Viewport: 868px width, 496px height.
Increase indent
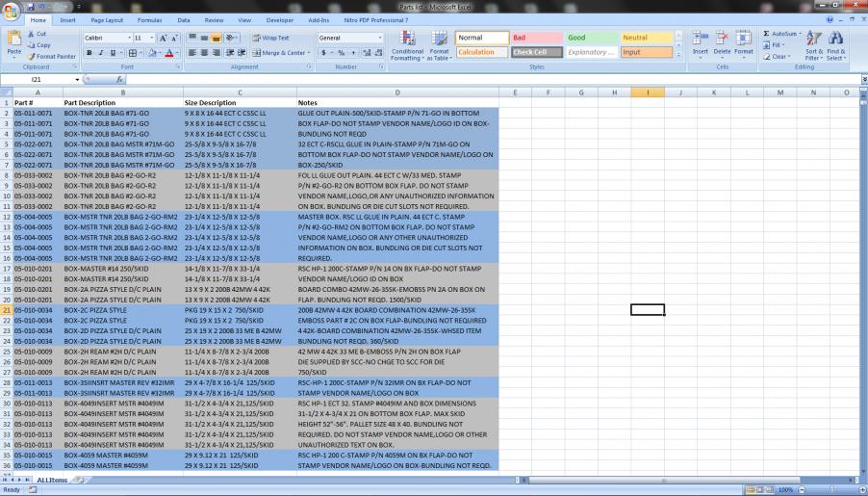point(242,53)
